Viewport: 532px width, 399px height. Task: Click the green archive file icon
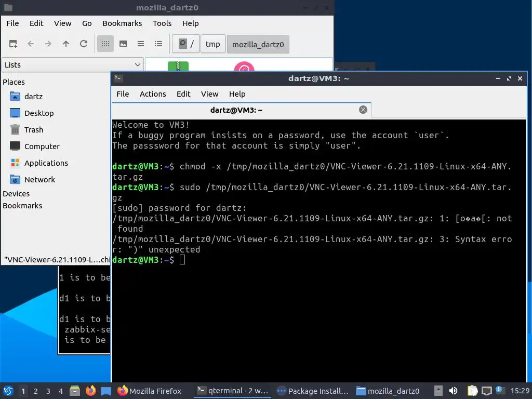tap(178, 66)
